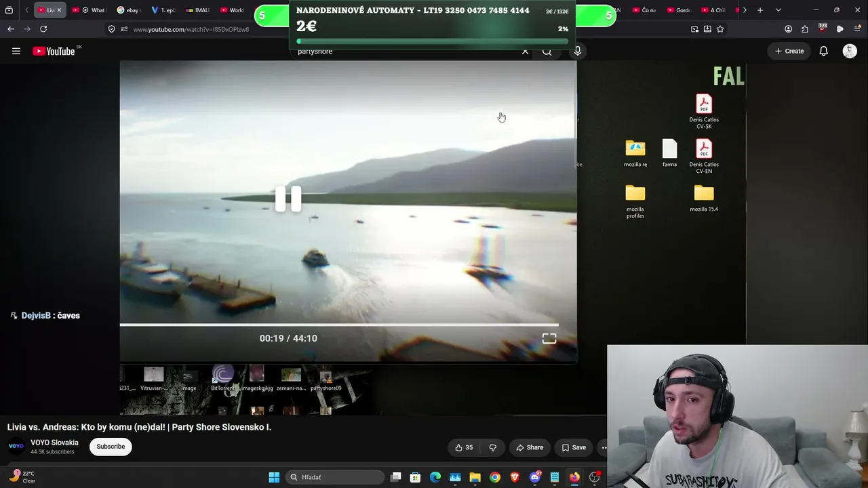This screenshot has height=488, width=868.
Task: Open the Denis Catlos CV-EN PDF
Action: click(x=704, y=157)
